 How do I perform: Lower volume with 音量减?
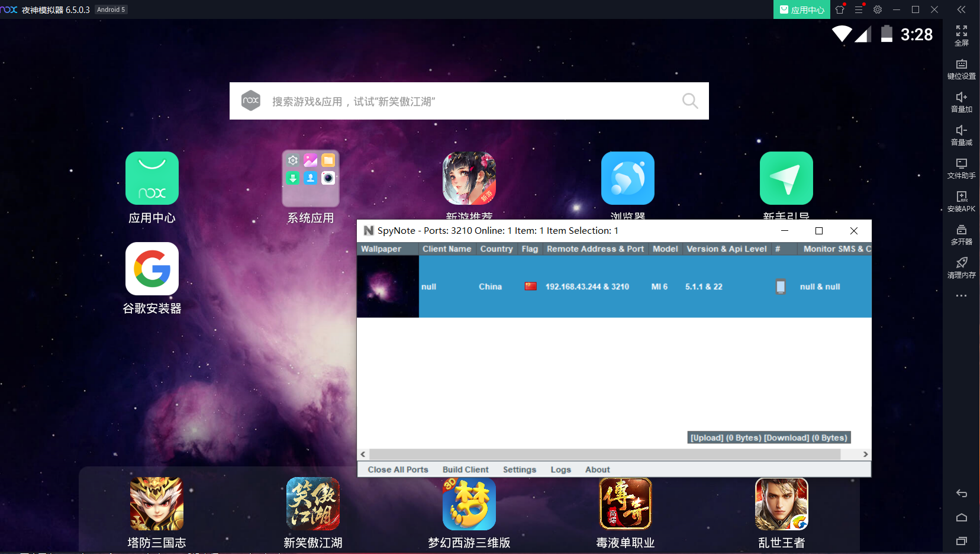962,135
